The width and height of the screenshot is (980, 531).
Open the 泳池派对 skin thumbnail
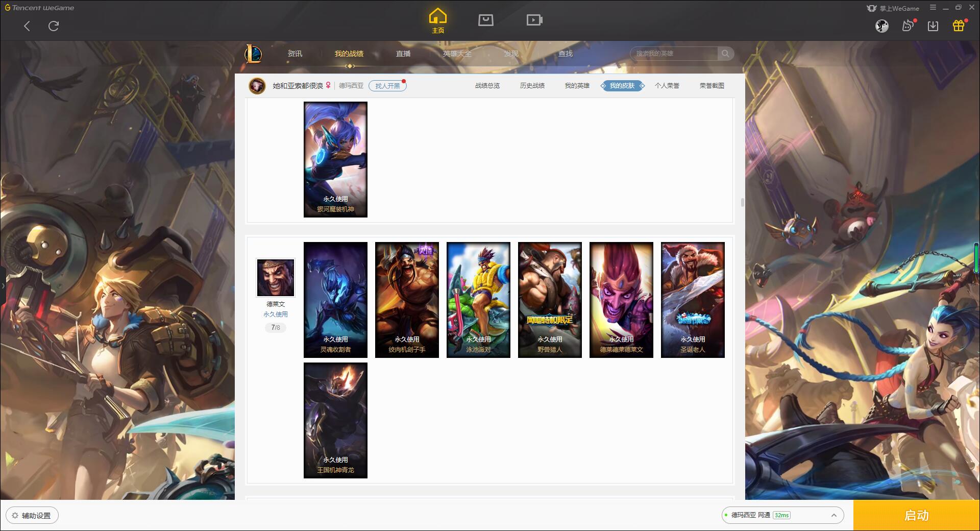478,300
